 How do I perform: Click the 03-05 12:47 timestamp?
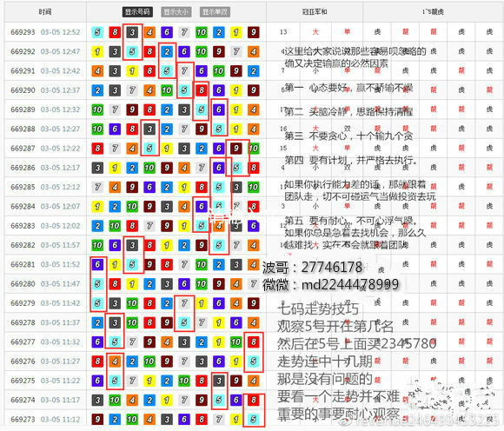(60, 51)
